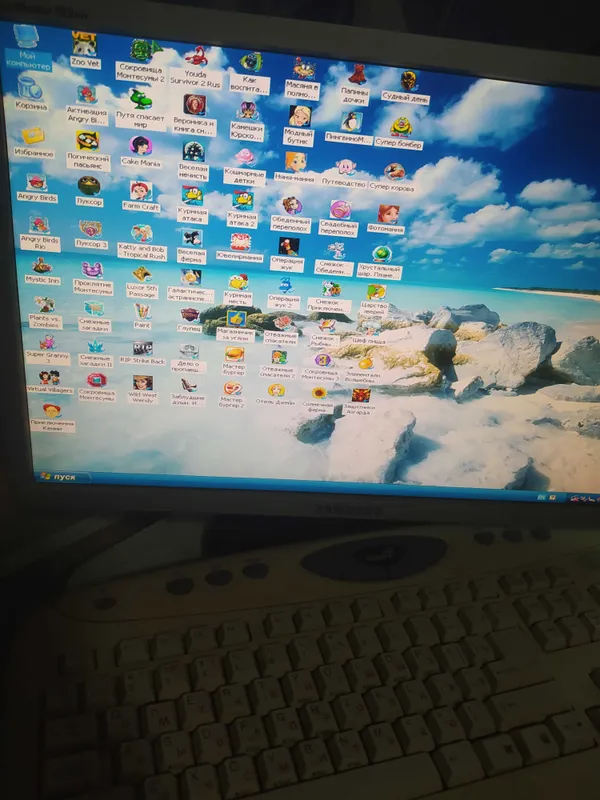Launch the Путеводство shortcut
600x800 pixels.
click(345, 174)
